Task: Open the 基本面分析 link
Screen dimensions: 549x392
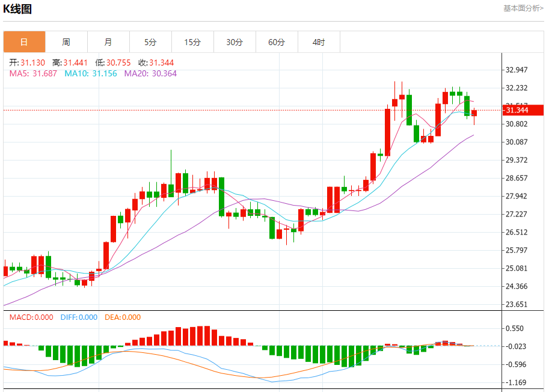Action: (x=523, y=8)
